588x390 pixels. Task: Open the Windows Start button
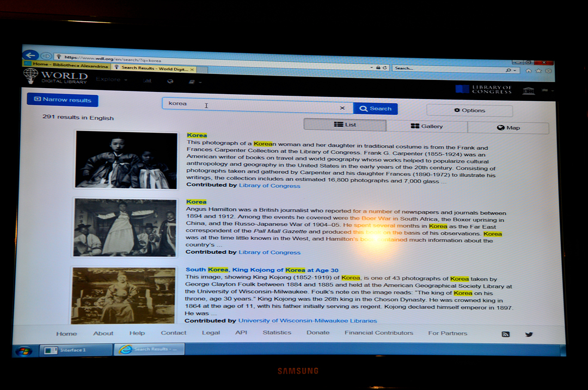coord(23,351)
